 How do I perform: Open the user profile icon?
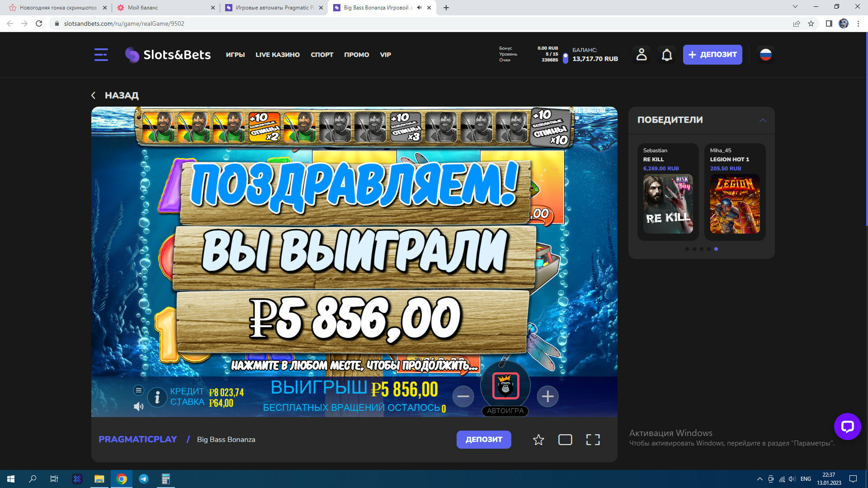pos(641,55)
